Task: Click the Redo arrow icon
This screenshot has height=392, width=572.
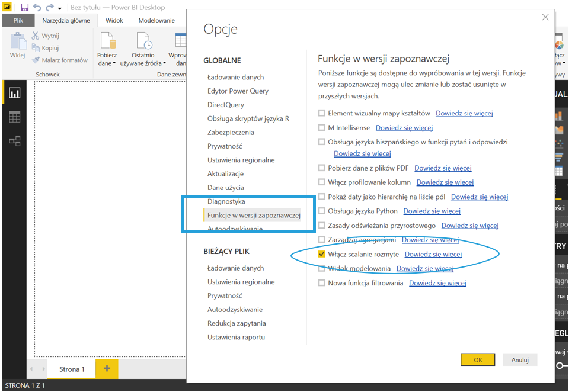Action: [50, 8]
